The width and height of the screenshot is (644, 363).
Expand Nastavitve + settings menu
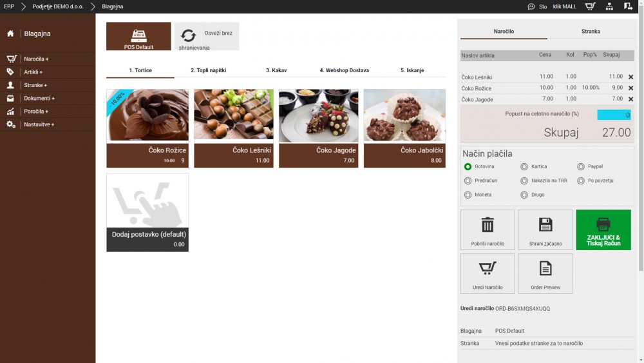tap(39, 124)
